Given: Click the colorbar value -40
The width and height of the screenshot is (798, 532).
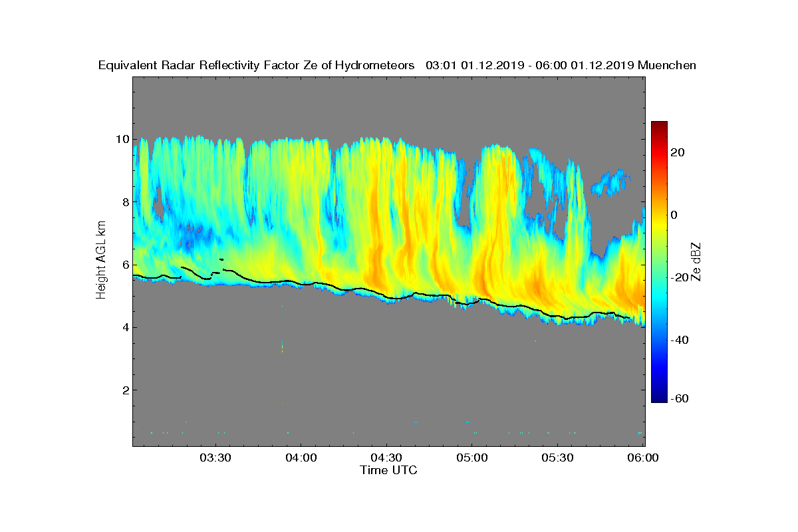Looking at the screenshot, I should click(x=680, y=340).
